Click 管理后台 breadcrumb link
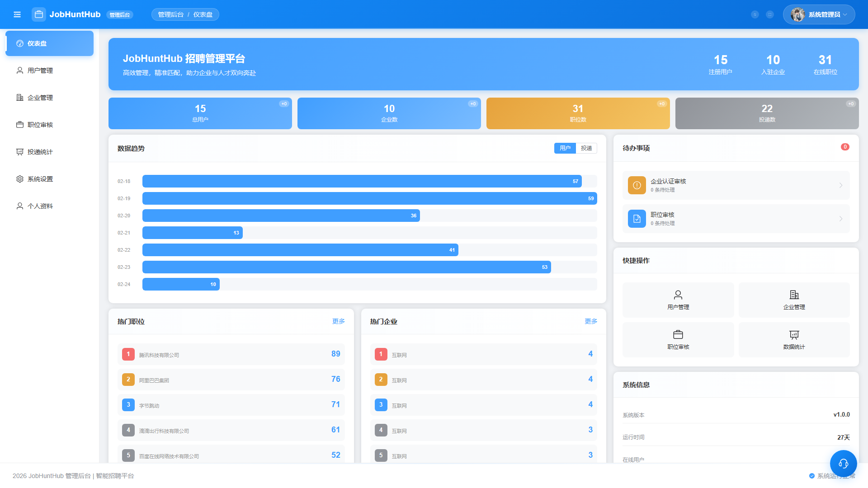 click(x=170, y=14)
